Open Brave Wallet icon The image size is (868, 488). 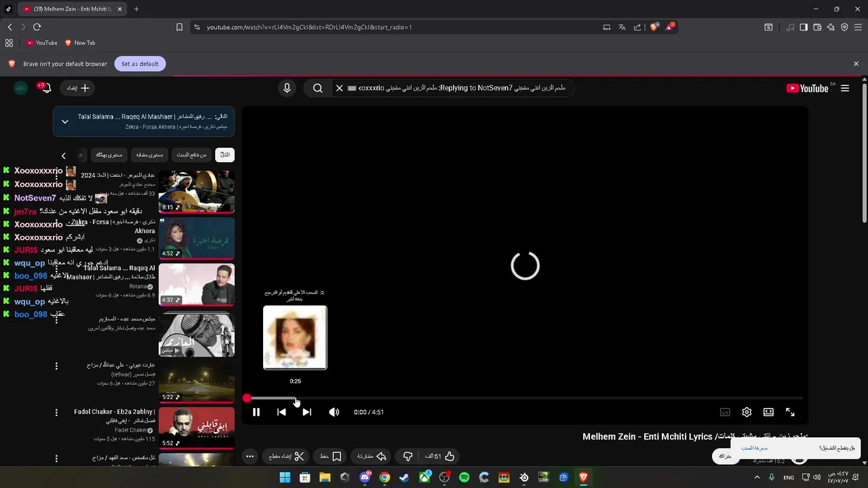pos(817,27)
